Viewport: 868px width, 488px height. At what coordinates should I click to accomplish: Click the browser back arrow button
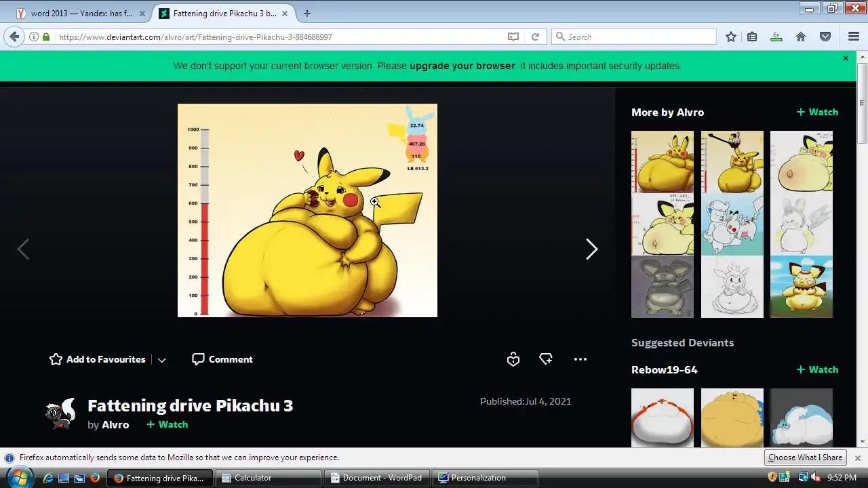(x=14, y=37)
